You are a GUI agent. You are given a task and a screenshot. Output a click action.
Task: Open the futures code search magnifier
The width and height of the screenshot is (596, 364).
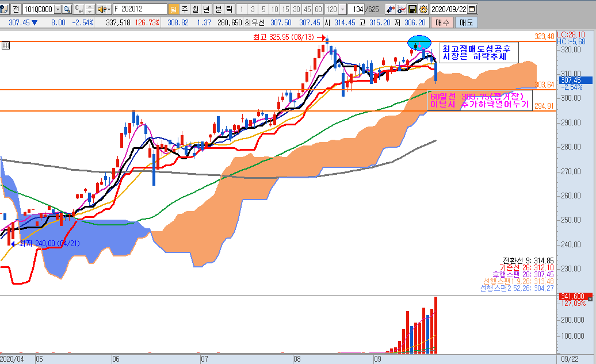click(67, 9)
